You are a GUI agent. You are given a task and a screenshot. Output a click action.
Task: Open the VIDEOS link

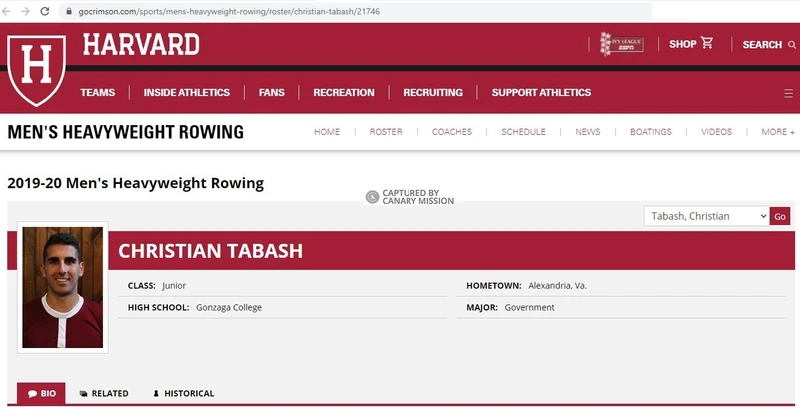[716, 132]
